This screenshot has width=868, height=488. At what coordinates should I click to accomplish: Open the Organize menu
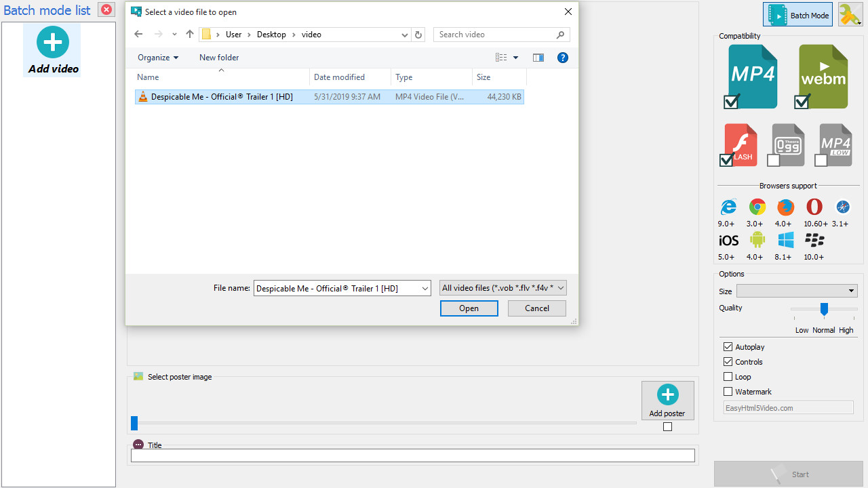click(x=158, y=58)
